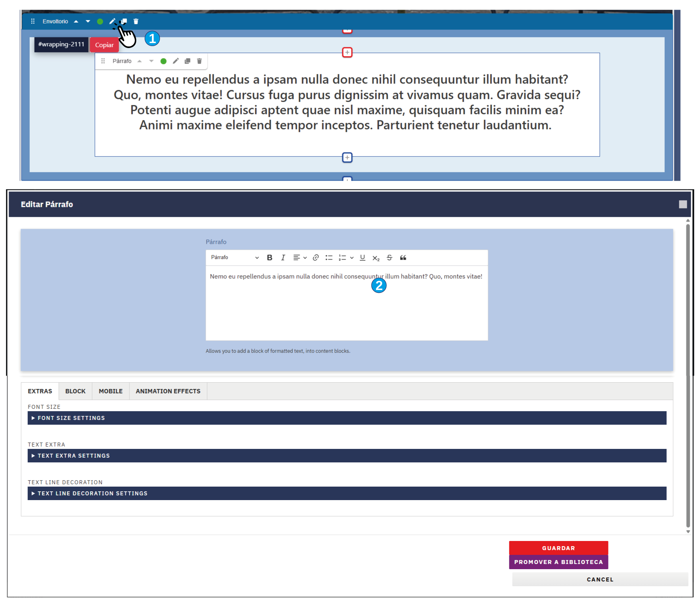Screen dimensions: 700x616
Task: Toggle subscript formatting
Action: tap(376, 258)
